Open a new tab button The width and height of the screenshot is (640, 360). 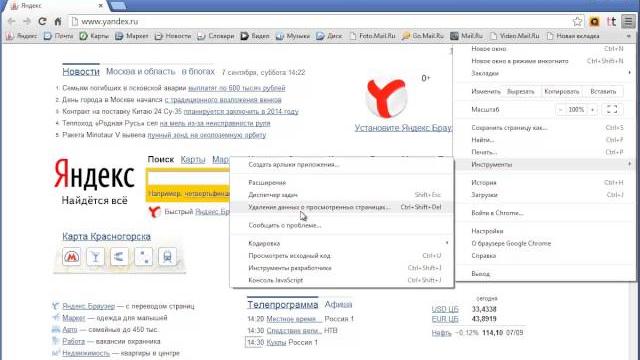[x=118, y=6]
